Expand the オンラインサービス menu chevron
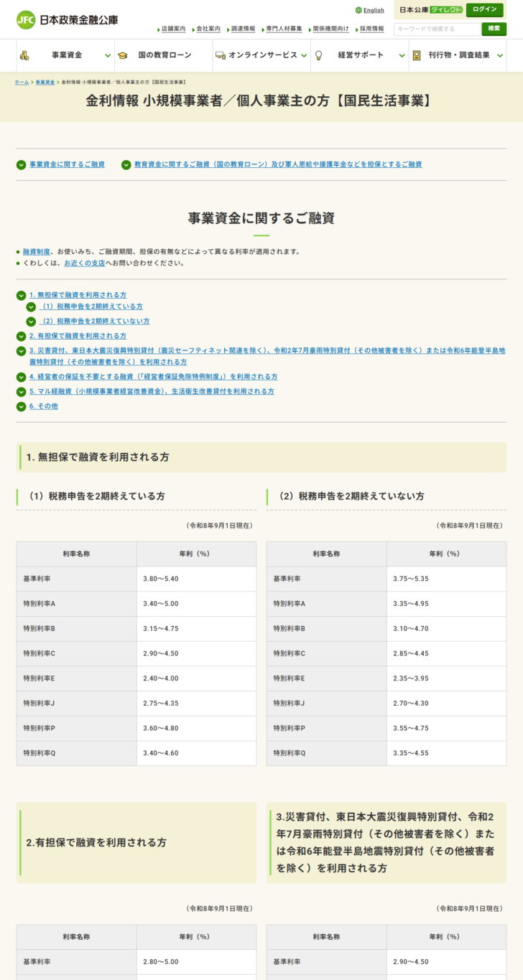 tap(304, 55)
